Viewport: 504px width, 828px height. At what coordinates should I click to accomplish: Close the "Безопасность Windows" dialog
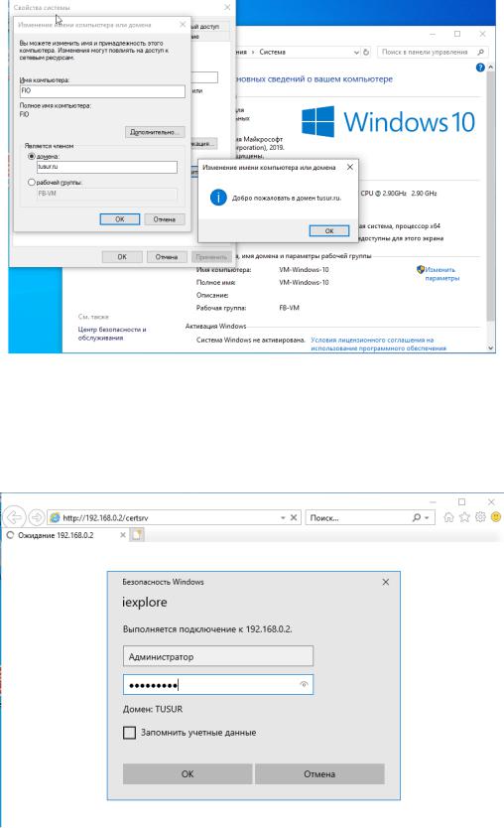click(x=386, y=582)
